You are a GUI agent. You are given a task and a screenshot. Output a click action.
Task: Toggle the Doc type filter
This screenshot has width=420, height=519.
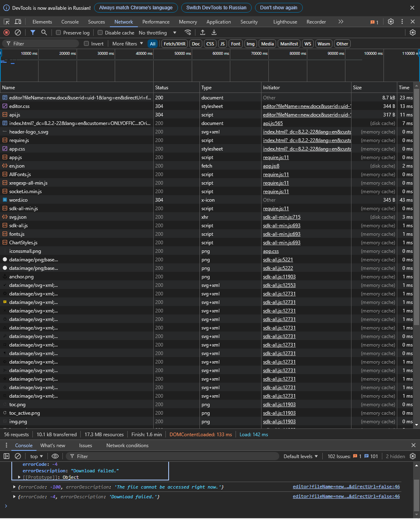pyautogui.click(x=196, y=44)
